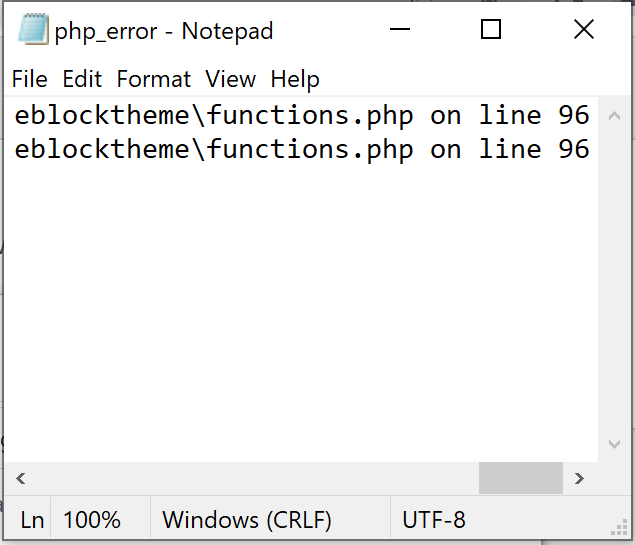This screenshot has width=635, height=545.
Task: Click the horizontal scrollbar right arrow
Action: coord(580,479)
